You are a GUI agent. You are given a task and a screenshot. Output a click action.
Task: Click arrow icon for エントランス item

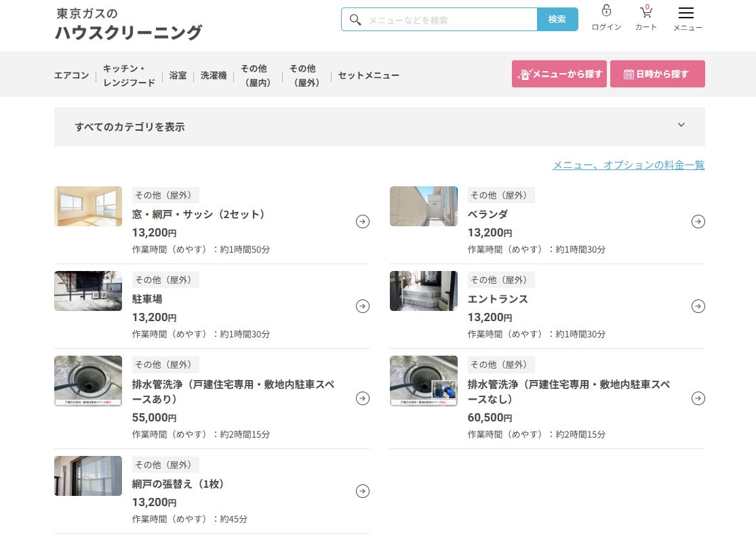(698, 306)
